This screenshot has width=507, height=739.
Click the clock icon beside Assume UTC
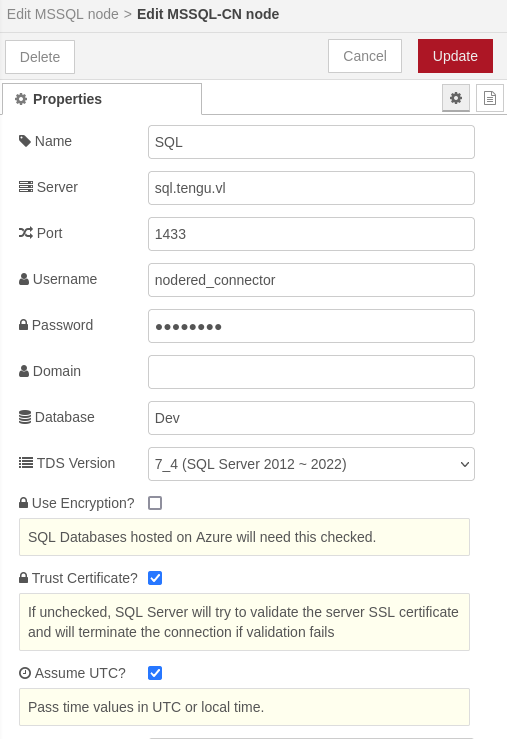[x=25, y=673]
